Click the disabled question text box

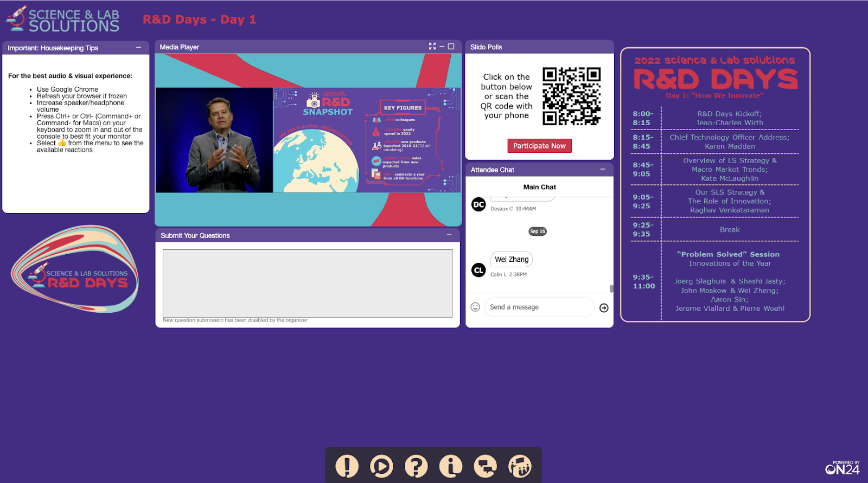(308, 283)
